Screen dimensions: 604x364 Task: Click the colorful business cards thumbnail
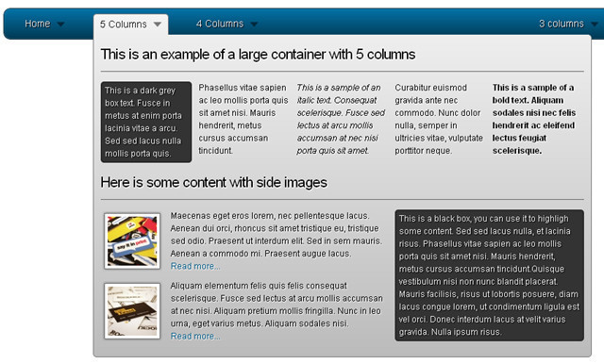[x=132, y=240]
